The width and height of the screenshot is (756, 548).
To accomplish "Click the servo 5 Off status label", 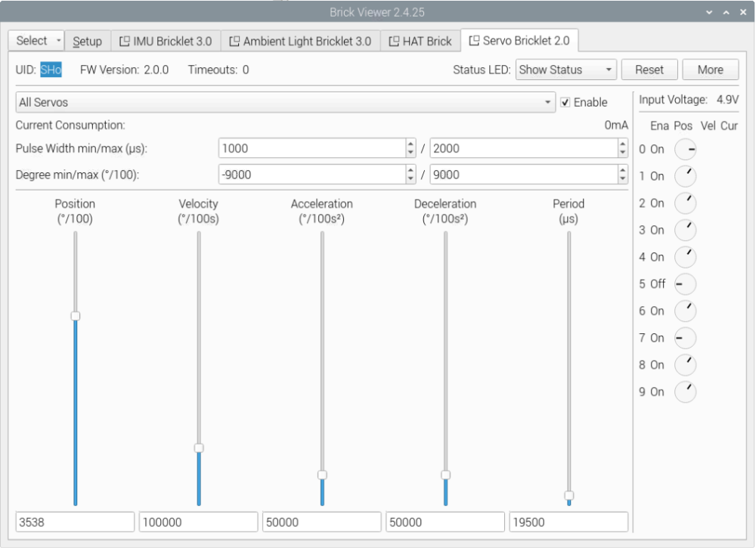I will tap(657, 284).
